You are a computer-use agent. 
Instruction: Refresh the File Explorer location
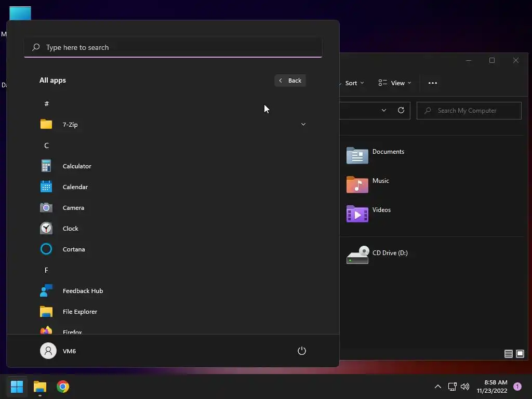401,110
